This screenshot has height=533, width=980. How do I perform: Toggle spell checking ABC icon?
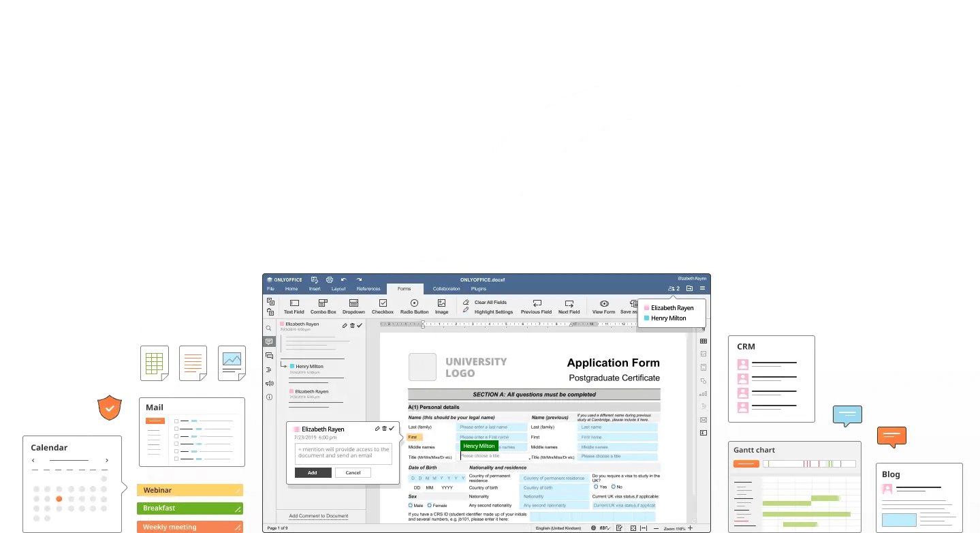point(605,528)
